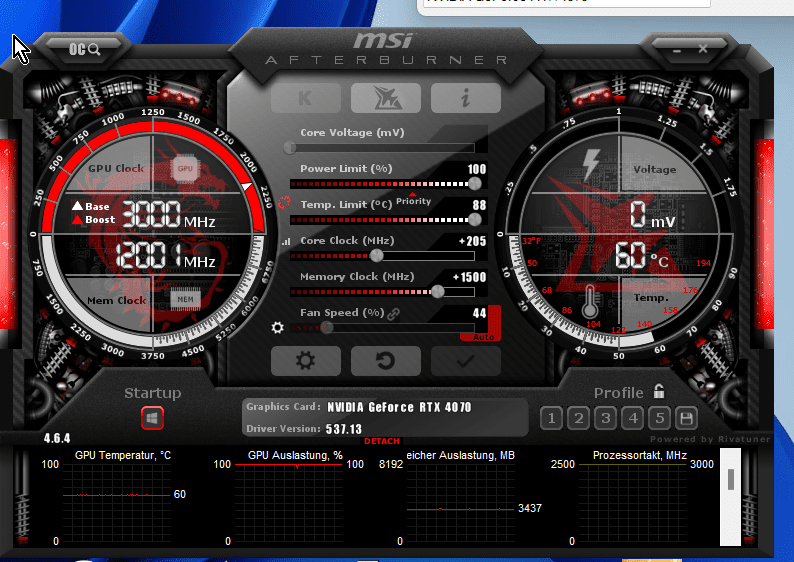
Task: Click the NVIDIA GeForce RTX 4070 text
Action: pos(399,407)
